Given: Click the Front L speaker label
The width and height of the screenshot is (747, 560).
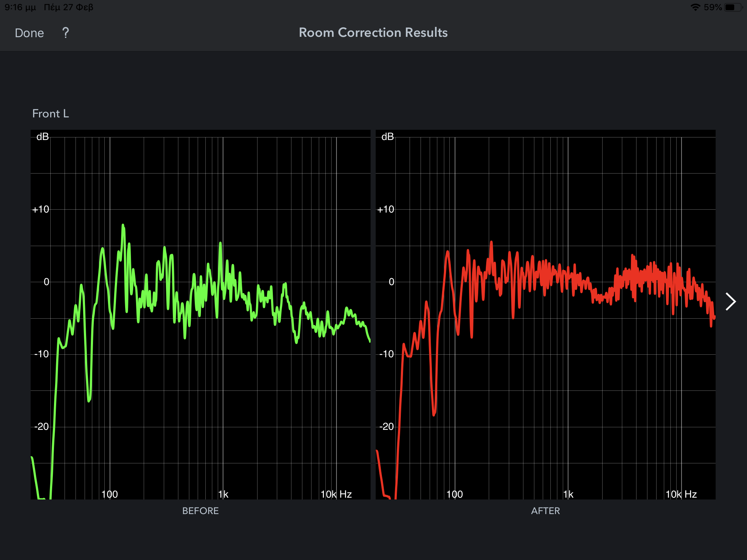Looking at the screenshot, I should [x=51, y=113].
